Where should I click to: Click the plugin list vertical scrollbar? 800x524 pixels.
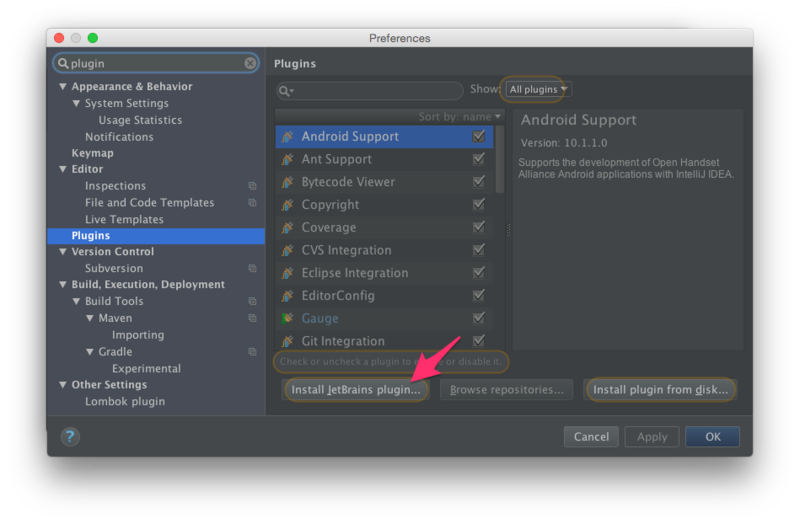[x=499, y=159]
